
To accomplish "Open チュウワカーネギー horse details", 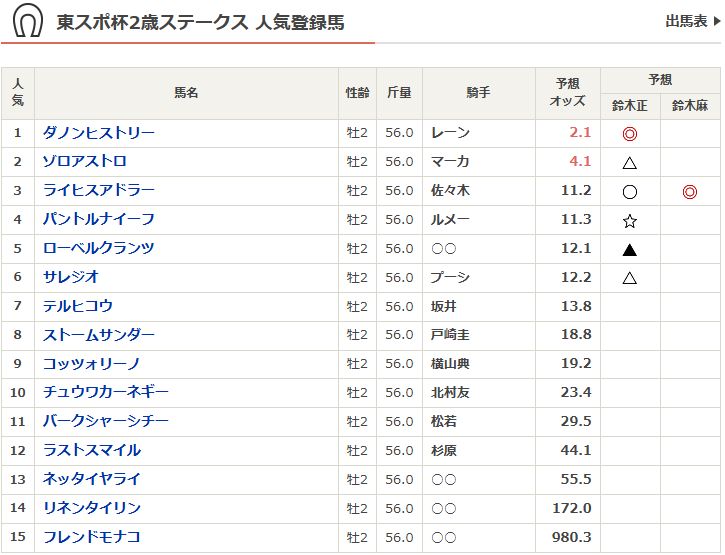I will 105,392.
